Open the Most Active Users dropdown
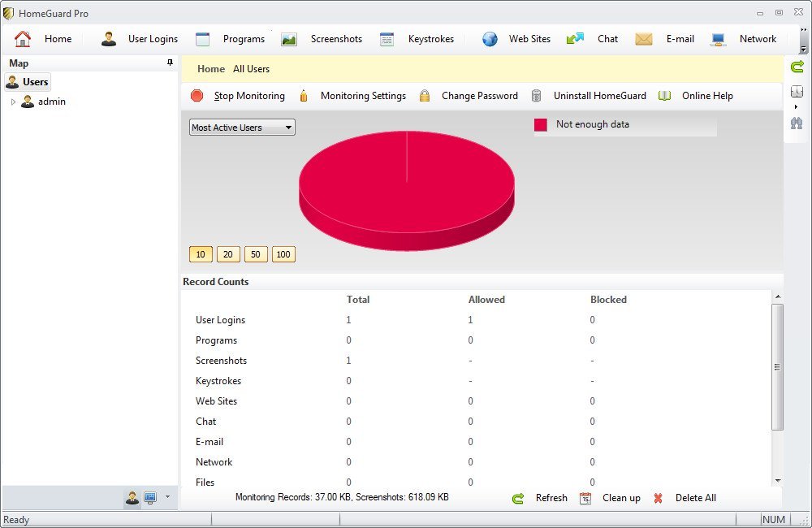 point(288,127)
